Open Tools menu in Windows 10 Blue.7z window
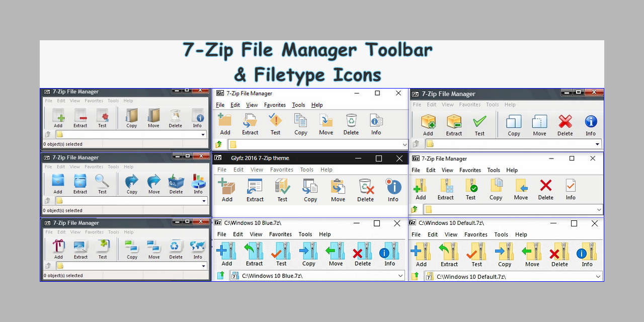The height and width of the screenshot is (322, 644). (305, 234)
